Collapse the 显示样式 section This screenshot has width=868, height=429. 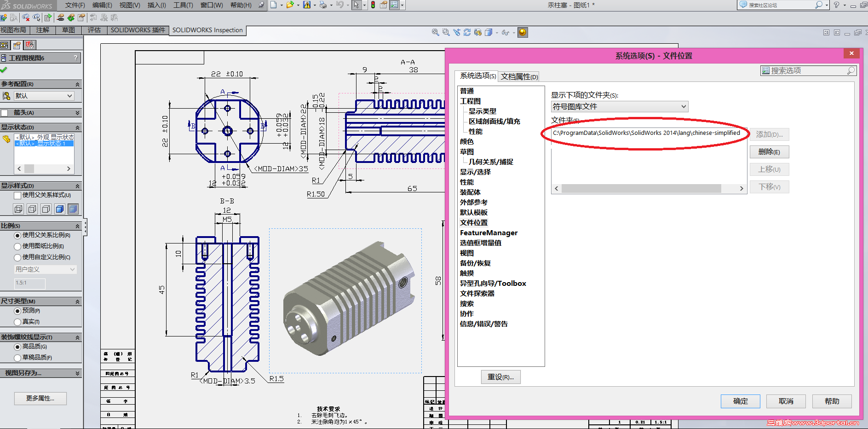click(x=77, y=186)
